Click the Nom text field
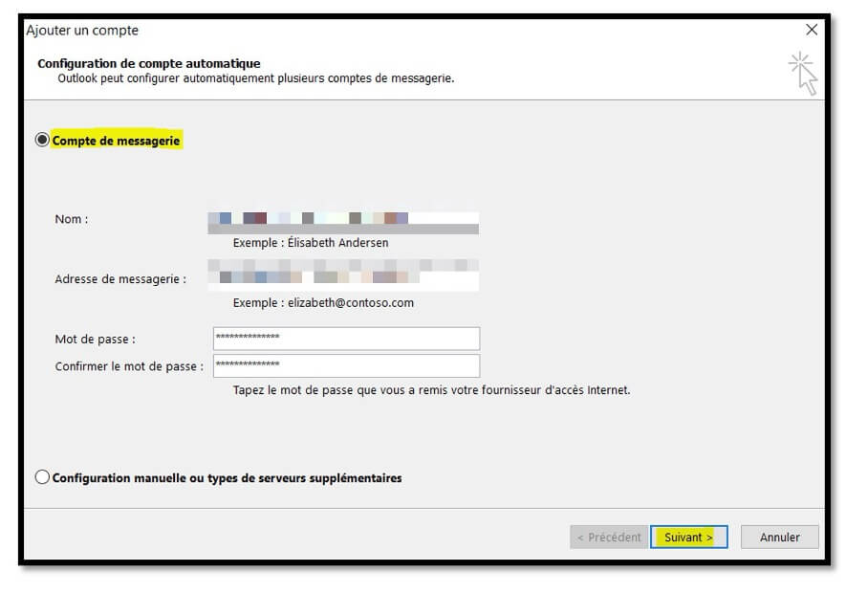Viewport: 868px width, 593px height. [345, 222]
